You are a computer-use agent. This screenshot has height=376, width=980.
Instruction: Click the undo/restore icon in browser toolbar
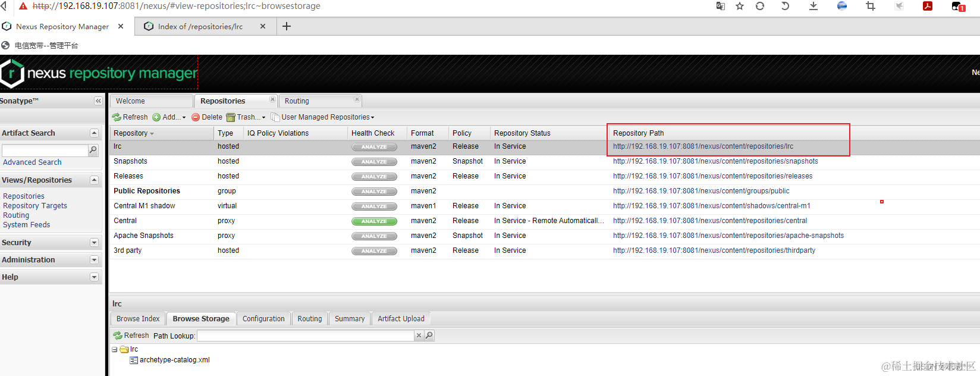coord(785,6)
